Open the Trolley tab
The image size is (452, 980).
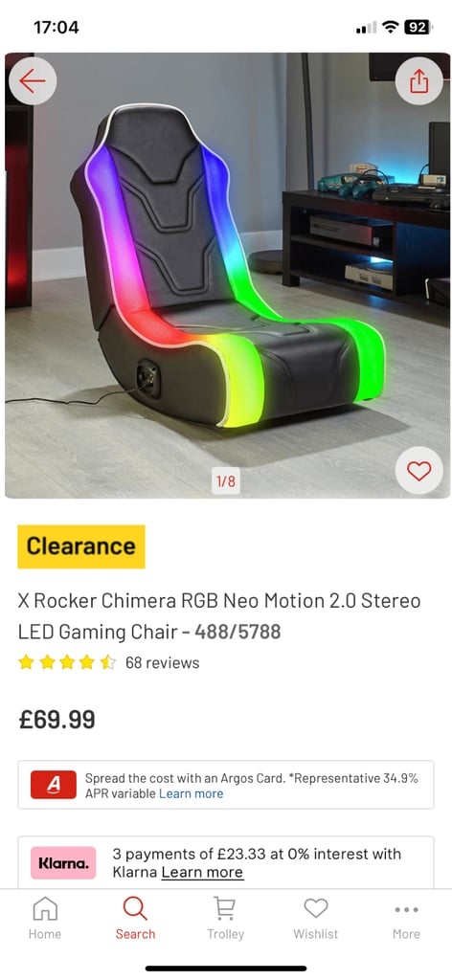[225, 918]
